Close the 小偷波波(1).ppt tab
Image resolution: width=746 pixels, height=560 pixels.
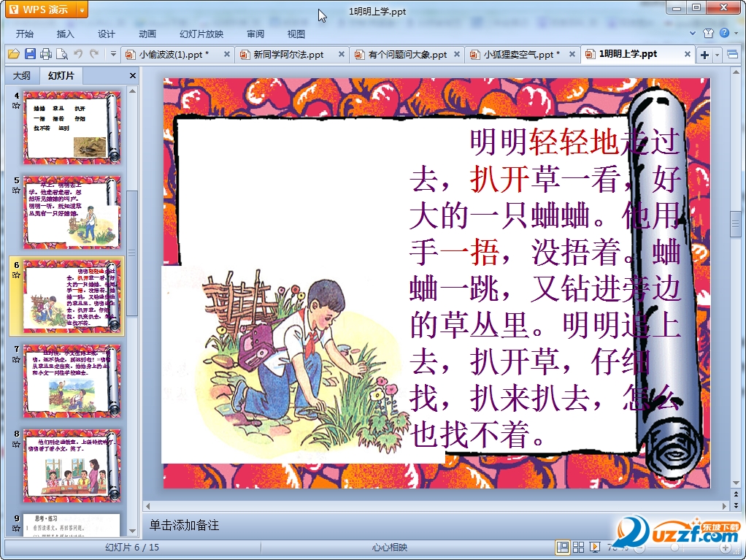[x=227, y=54]
